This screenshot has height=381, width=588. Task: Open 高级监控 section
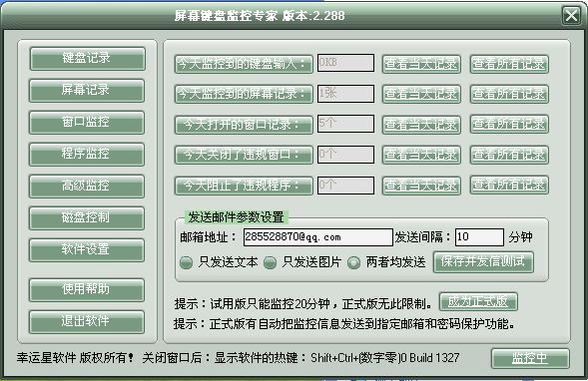point(87,186)
